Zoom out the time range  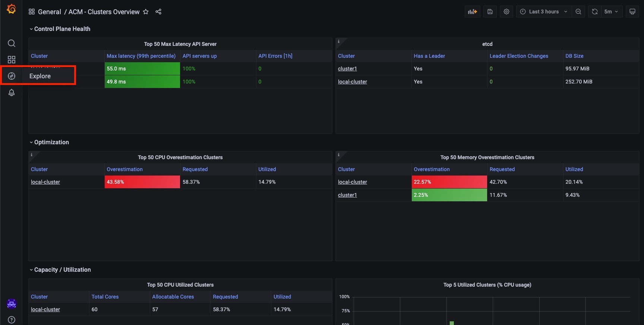pyautogui.click(x=578, y=12)
